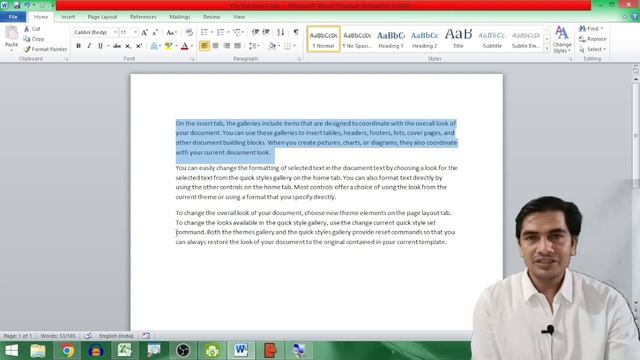This screenshot has height=360, width=640.
Task: Apply the Subtitle style
Action: (492, 39)
